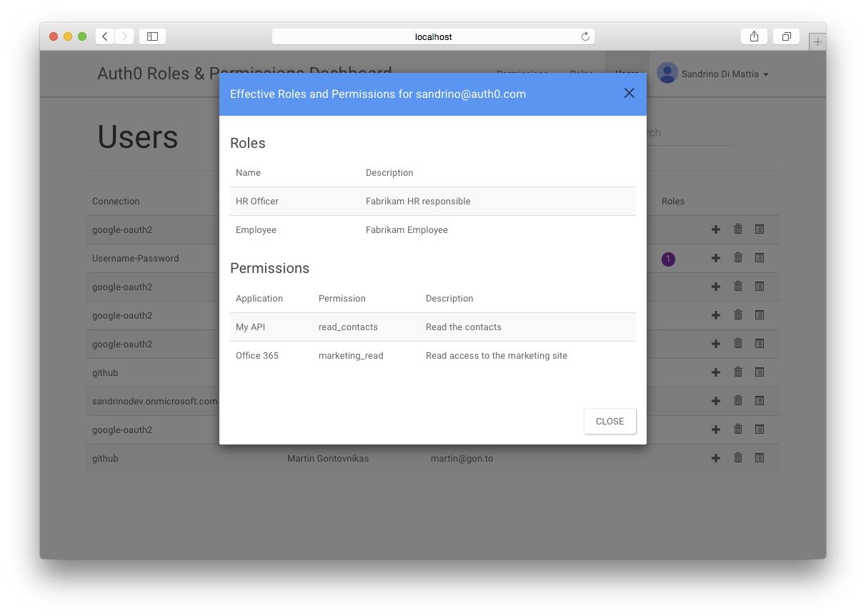The image size is (866, 616).
Task: Click the plus icon in the first google-oauth2 row
Action: click(716, 229)
